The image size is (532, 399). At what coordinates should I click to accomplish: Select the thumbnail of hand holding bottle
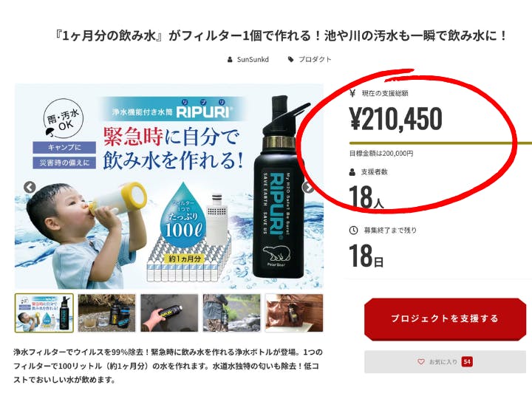(x=169, y=313)
